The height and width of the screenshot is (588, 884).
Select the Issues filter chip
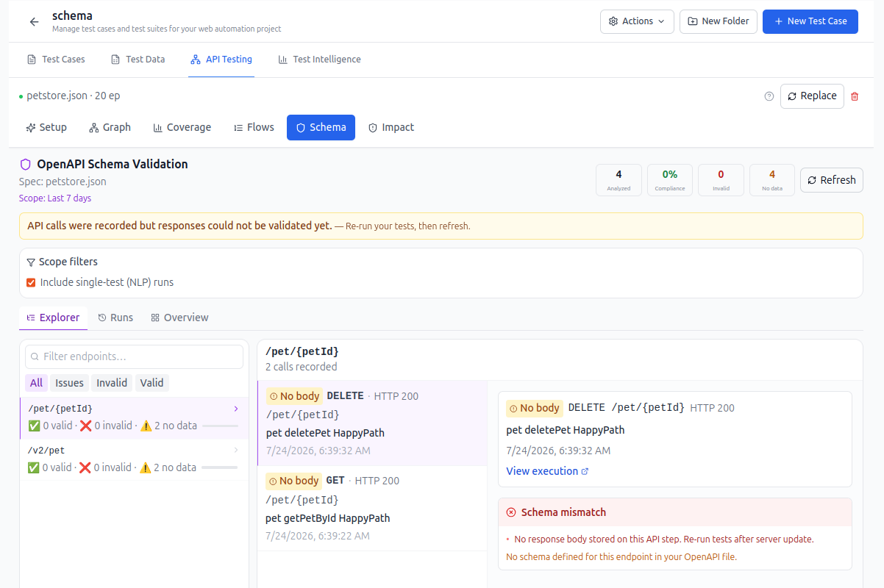click(x=70, y=382)
